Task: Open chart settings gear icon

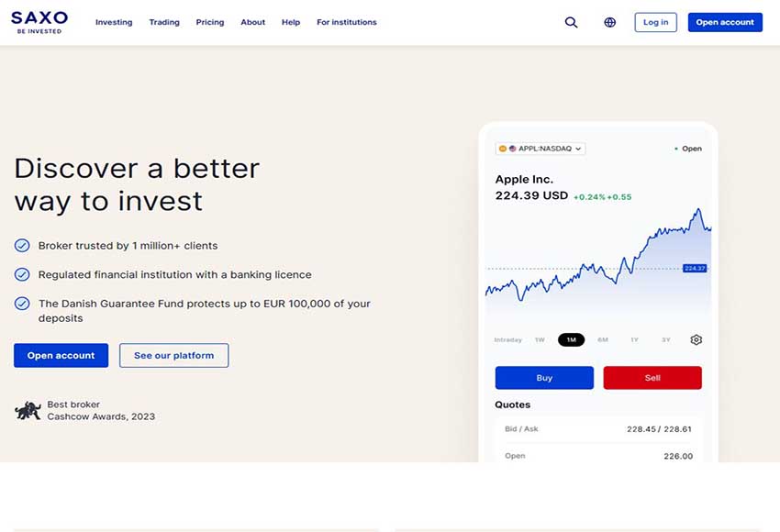Action: pos(696,339)
